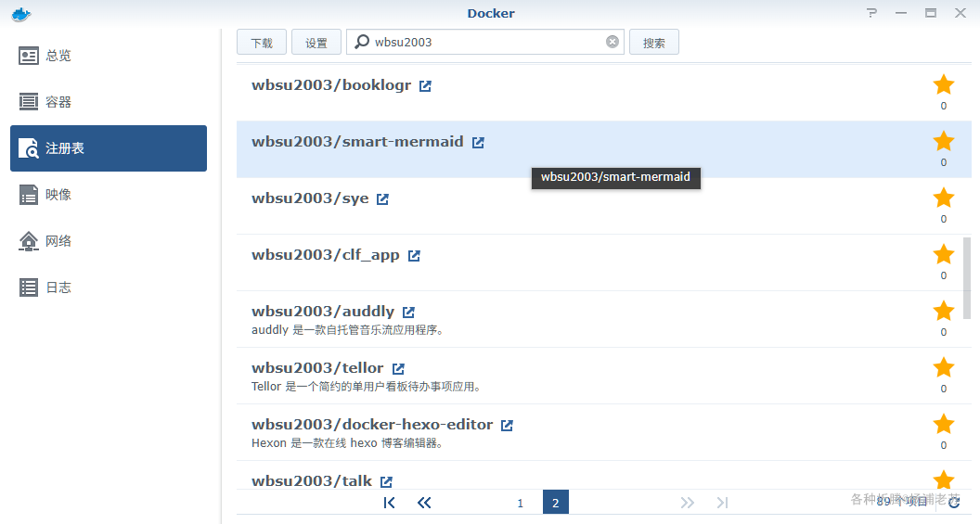Click the auddly 自托管音乐流 description
This screenshot has height=524, width=980.
[x=348, y=330]
